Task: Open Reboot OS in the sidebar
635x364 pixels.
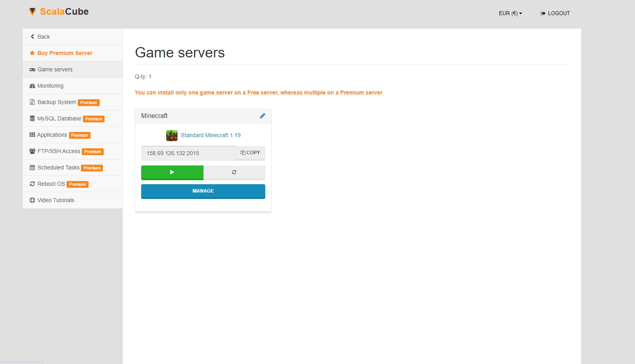Action: pos(73,184)
